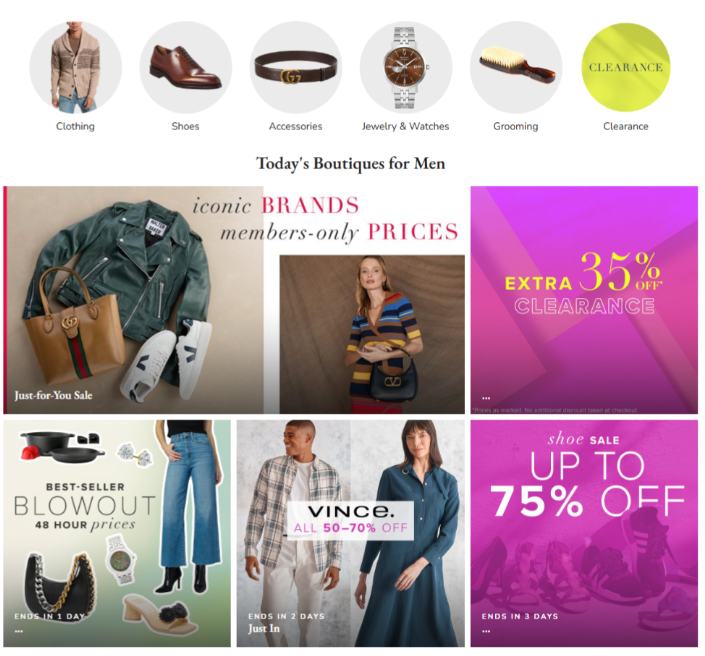Open ellipsis on Extra 35% Off Clearance banner
The image size is (705, 656).
point(486,398)
